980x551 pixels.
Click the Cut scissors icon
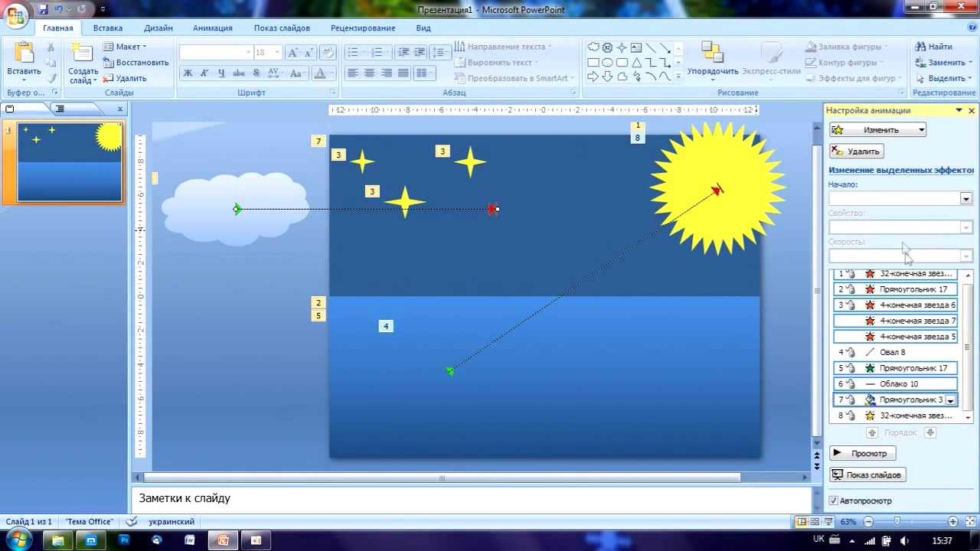tap(51, 48)
